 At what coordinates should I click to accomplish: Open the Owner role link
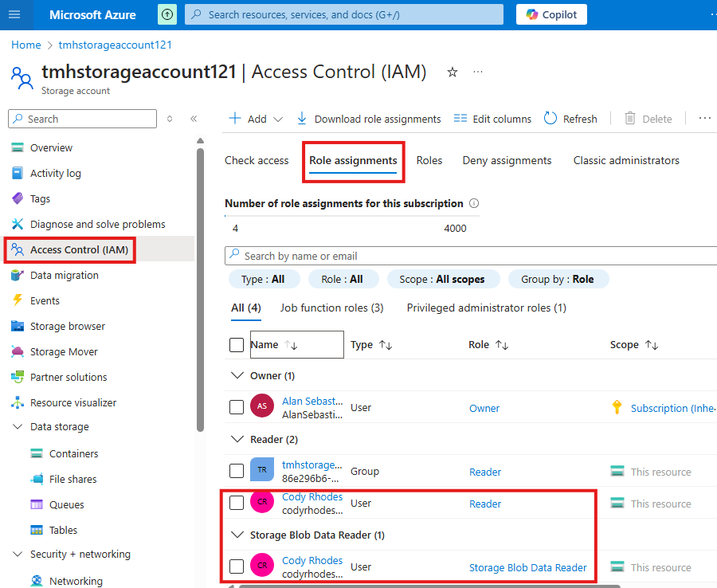[484, 408]
